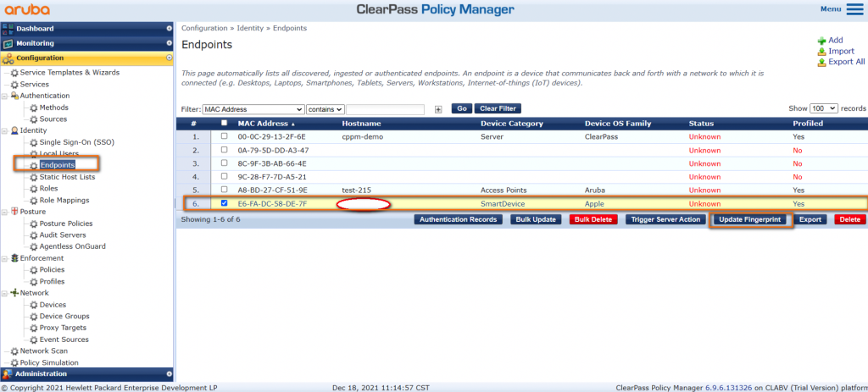
Task: Click the Network Scan gear icon
Action: tap(15, 351)
